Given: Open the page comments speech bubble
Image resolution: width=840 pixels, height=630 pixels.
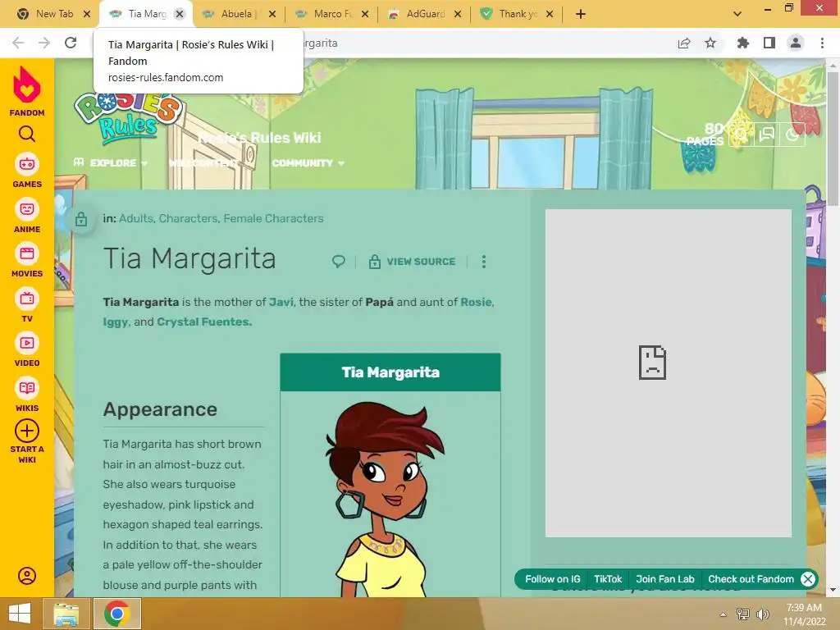Looking at the screenshot, I should pyautogui.click(x=339, y=262).
